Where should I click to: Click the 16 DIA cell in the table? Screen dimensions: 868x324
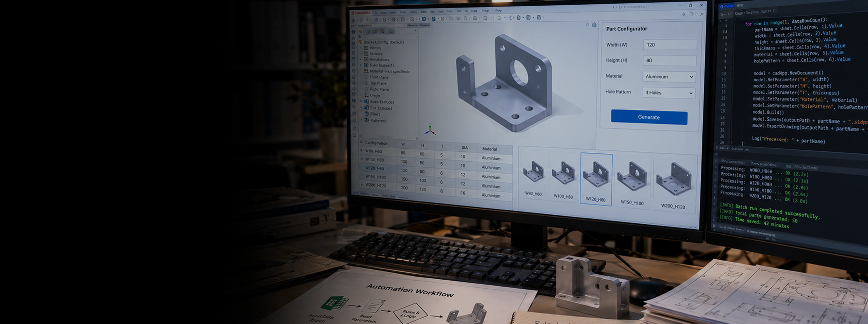[x=463, y=193]
